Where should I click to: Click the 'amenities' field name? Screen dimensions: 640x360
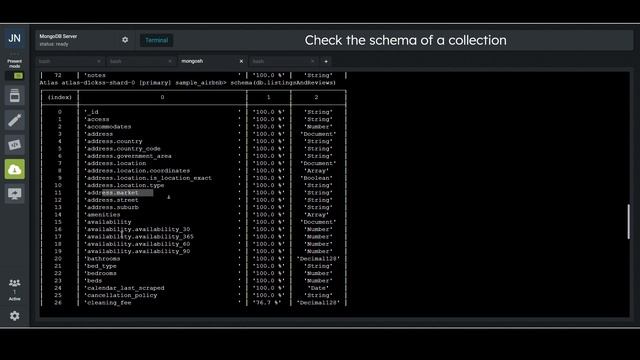[102, 215]
